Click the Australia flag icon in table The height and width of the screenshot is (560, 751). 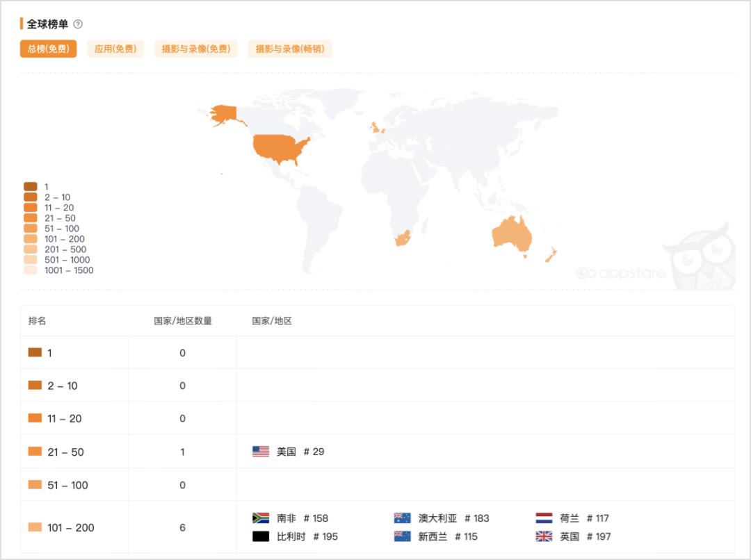click(x=402, y=518)
